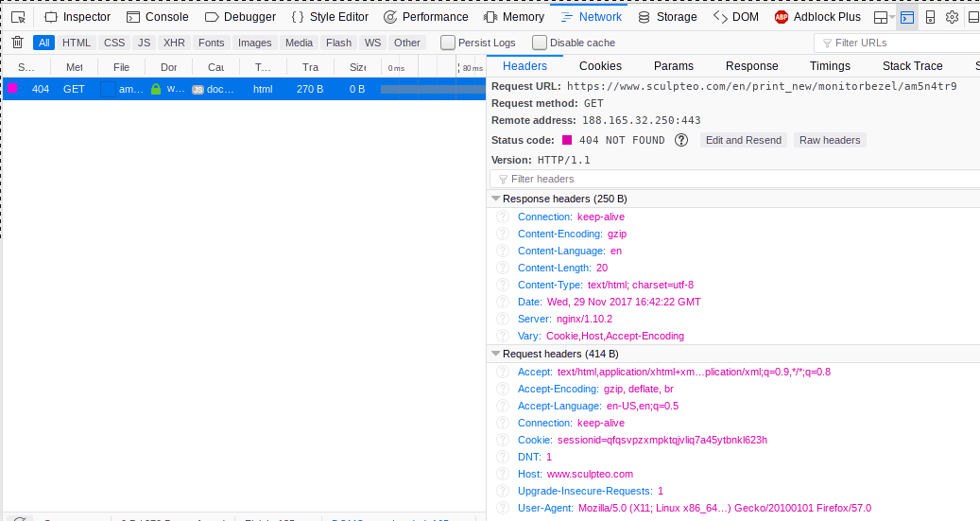Image resolution: width=980 pixels, height=521 pixels.
Task: Open the Style Editor panel
Action: pyautogui.click(x=330, y=17)
